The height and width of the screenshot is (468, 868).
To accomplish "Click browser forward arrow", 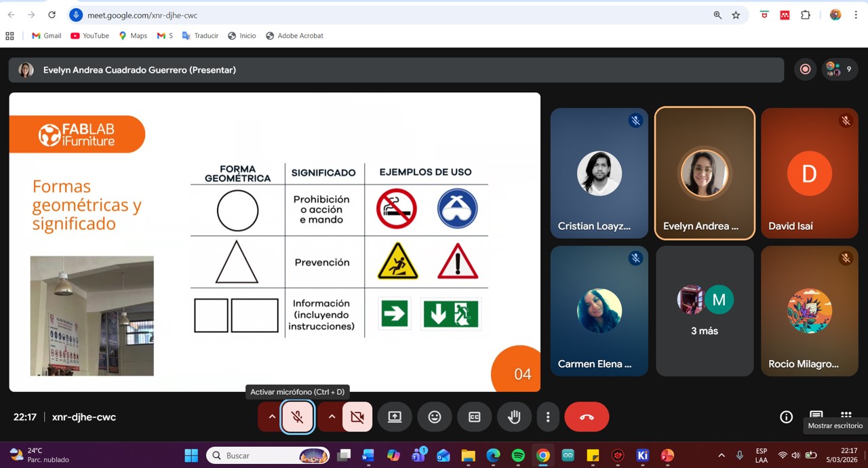I will pos(31,15).
